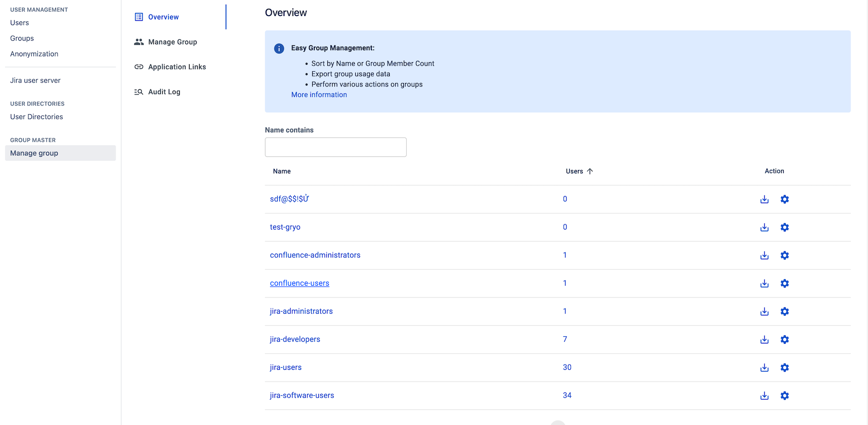
Task: Open gear menu for jira-administrators
Action: point(785,311)
